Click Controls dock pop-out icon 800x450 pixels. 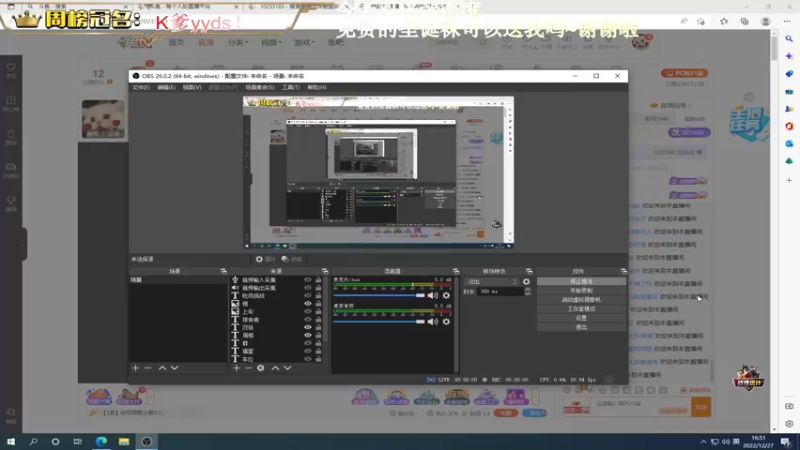click(x=623, y=271)
